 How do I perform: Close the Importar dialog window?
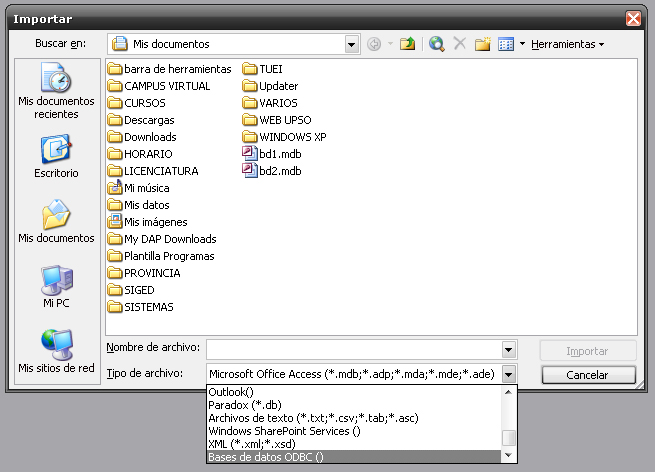(x=633, y=19)
